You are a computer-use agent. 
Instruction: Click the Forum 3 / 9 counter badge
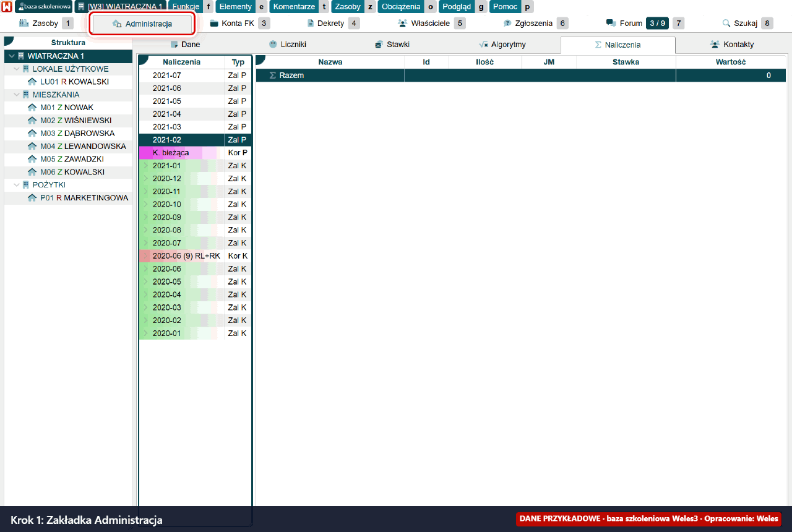(x=657, y=24)
